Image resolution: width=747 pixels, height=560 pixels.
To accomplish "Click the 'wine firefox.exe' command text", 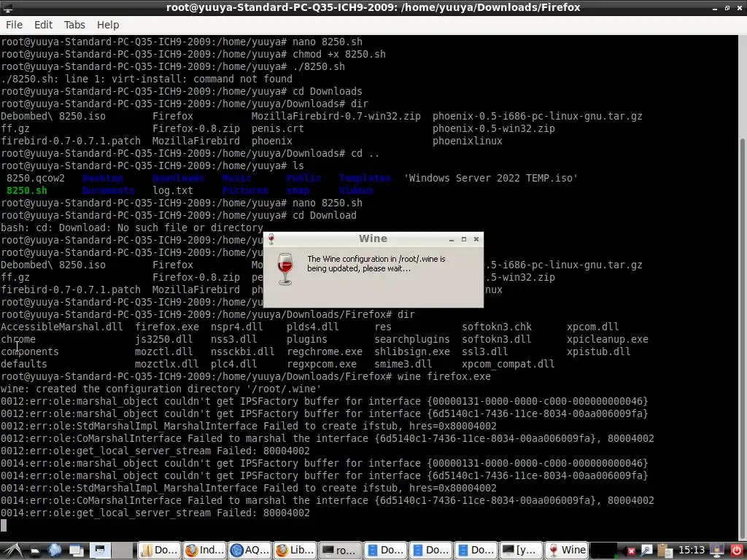I will pos(444,377).
